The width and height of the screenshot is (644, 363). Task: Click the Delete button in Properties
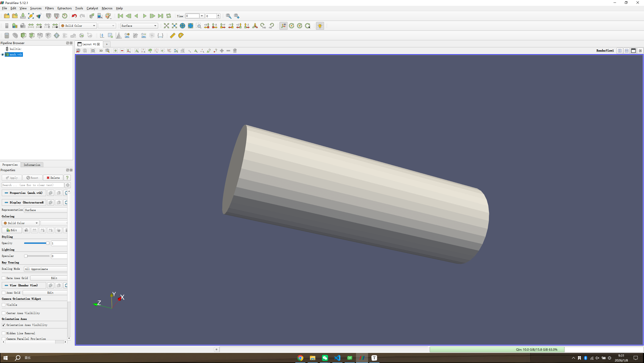tap(53, 178)
